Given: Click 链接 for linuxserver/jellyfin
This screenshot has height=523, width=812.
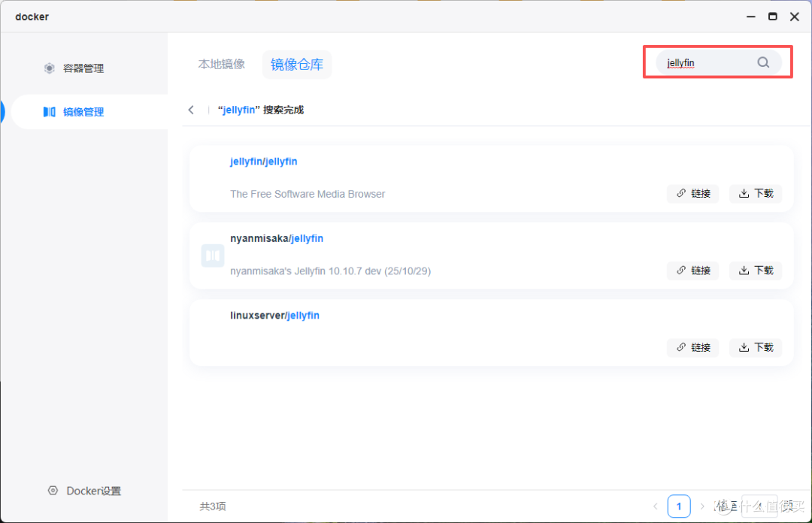Looking at the screenshot, I should (x=693, y=347).
